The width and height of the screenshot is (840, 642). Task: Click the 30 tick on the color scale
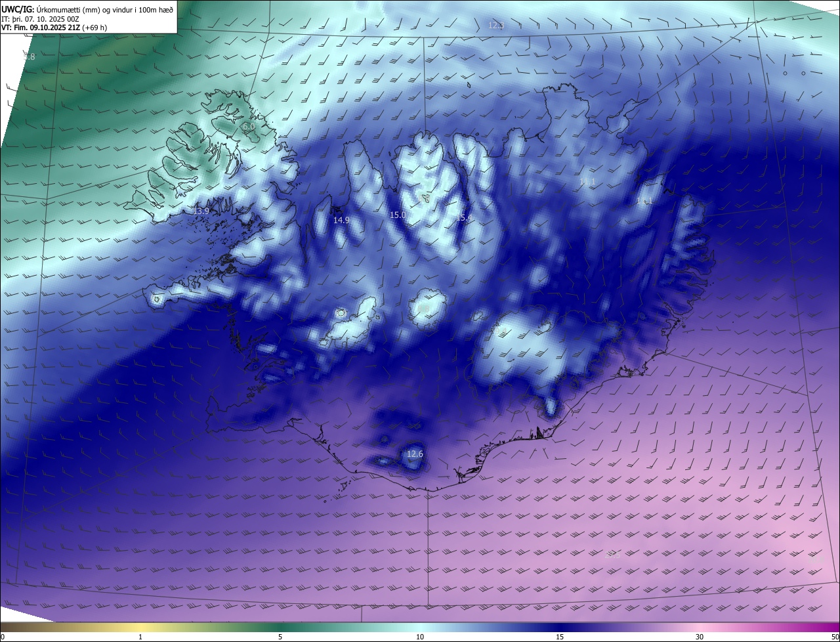click(700, 637)
